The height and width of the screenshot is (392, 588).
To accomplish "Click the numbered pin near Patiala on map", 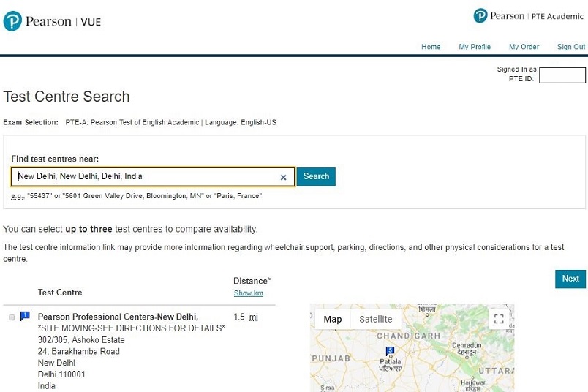I will pos(390,351).
